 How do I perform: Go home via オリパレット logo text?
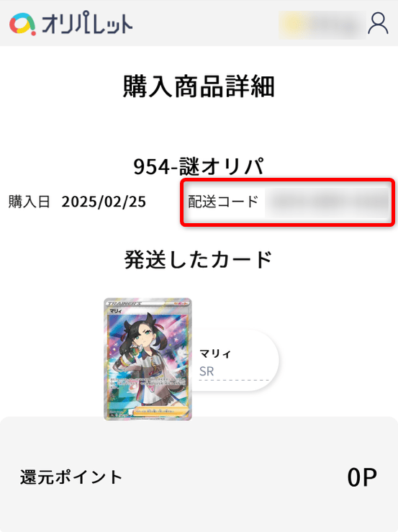click(87, 23)
